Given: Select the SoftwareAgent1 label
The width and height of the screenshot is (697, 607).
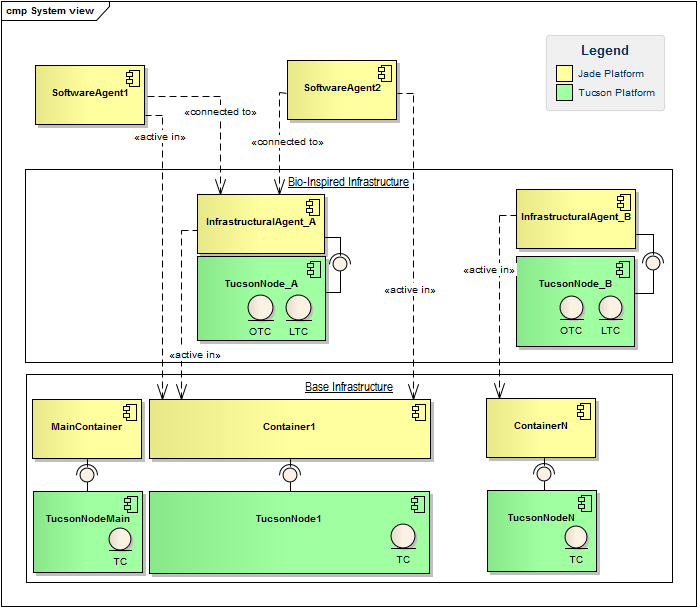Looking at the screenshot, I should 90,93.
